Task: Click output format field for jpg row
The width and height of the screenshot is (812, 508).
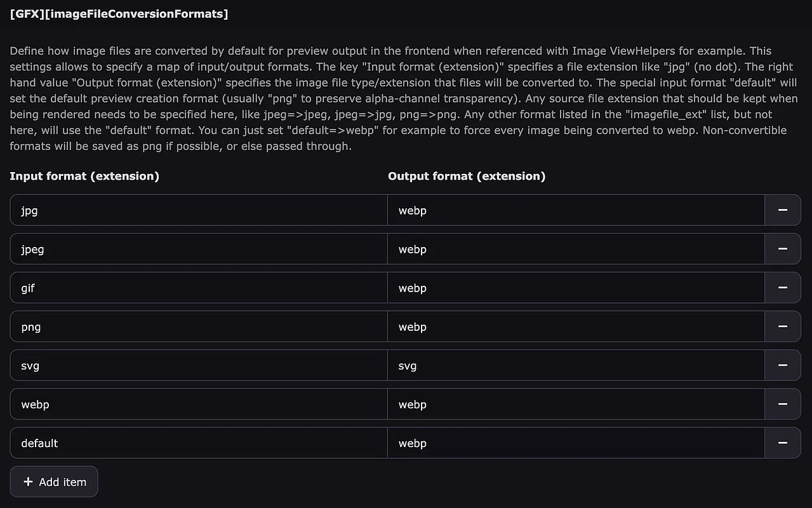Action: coord(575,210)
